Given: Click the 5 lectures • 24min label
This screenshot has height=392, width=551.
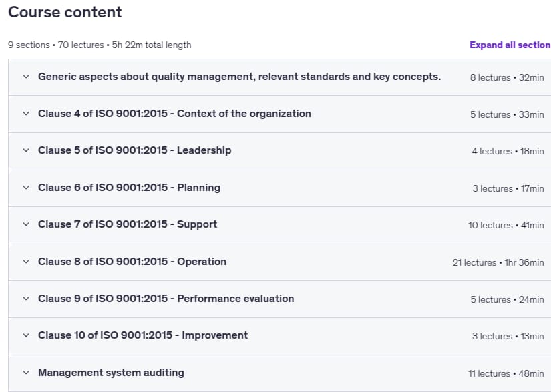Looking at the screenshot, I should tap(508, 300).
